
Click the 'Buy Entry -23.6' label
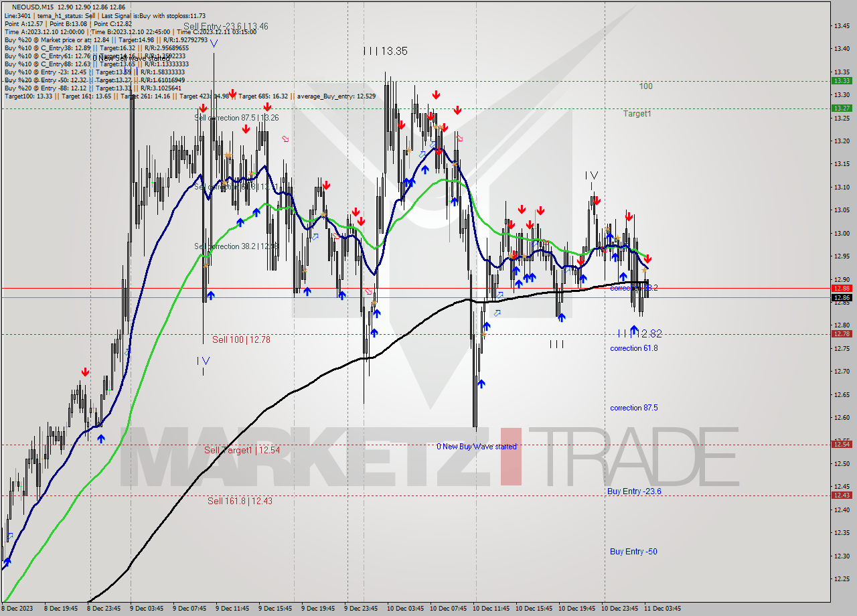coord(635,491)
